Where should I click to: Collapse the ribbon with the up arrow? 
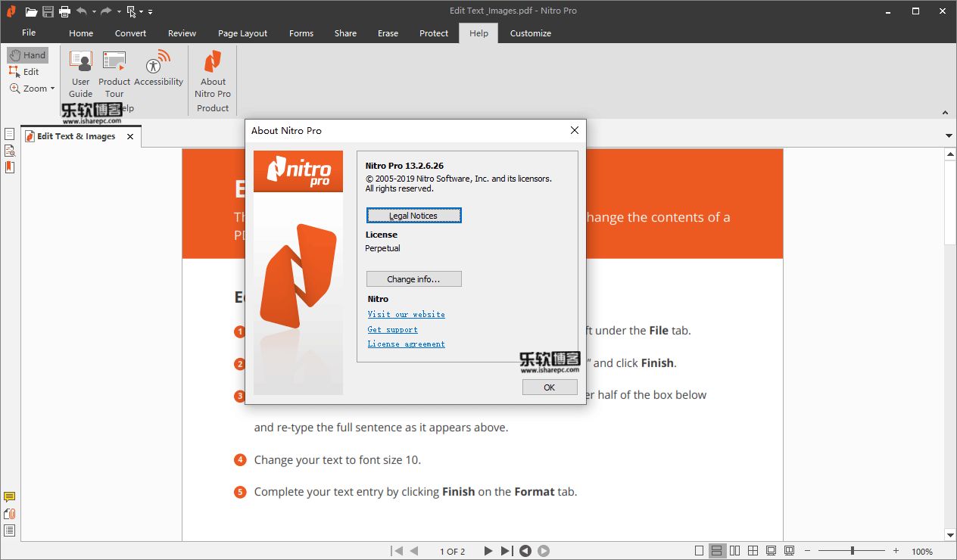click(x=945, y=113)
